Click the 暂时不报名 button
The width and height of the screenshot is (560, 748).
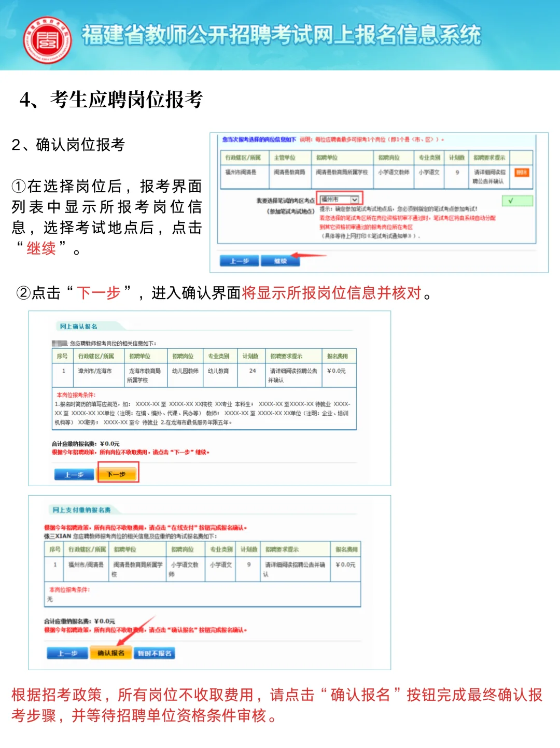point(156,653)
